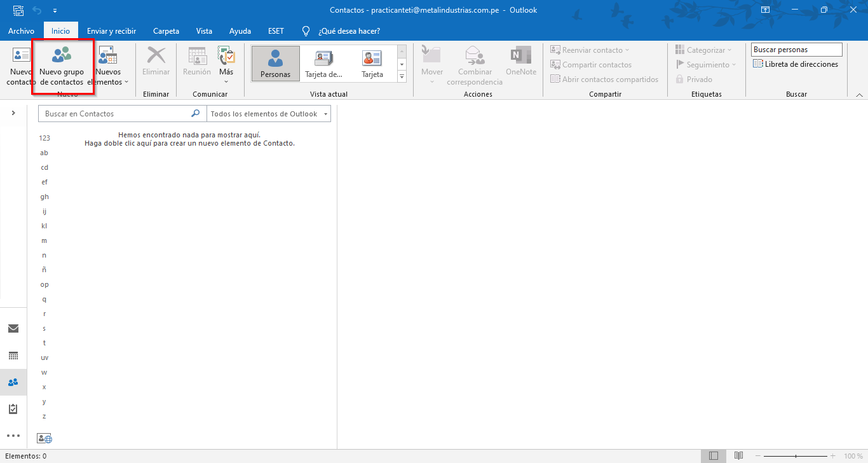Screen dimensions: 868x463
Task: Click the Buscar personas field
Action: point(796,50)
